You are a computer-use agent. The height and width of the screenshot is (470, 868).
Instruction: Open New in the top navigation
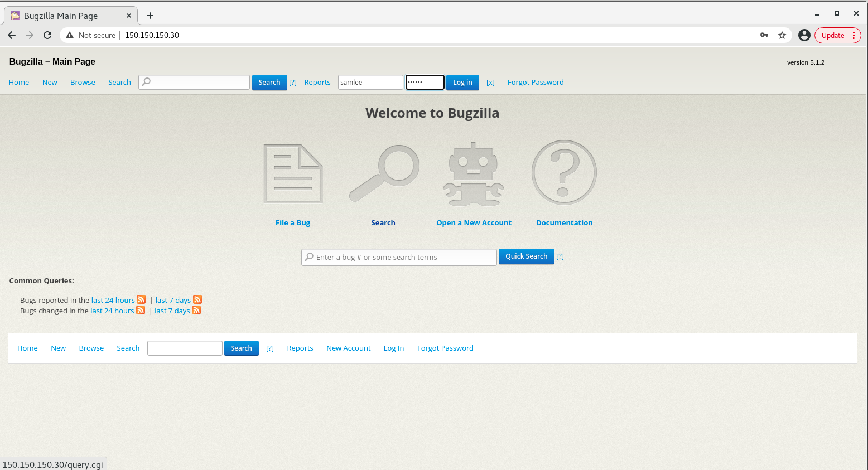click(50, 82)
